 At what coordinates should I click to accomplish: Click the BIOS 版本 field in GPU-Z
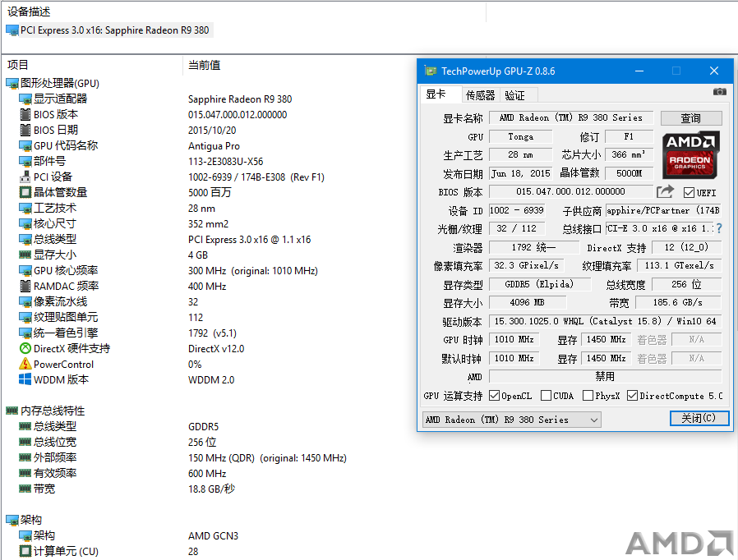pyautogui.click(x=570, y=191)
